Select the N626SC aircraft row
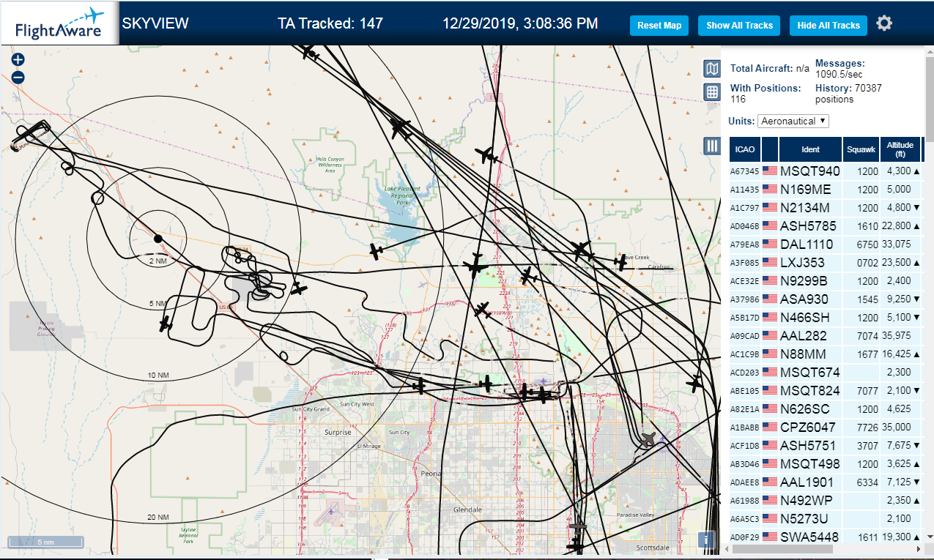 [x=826, y=408]
